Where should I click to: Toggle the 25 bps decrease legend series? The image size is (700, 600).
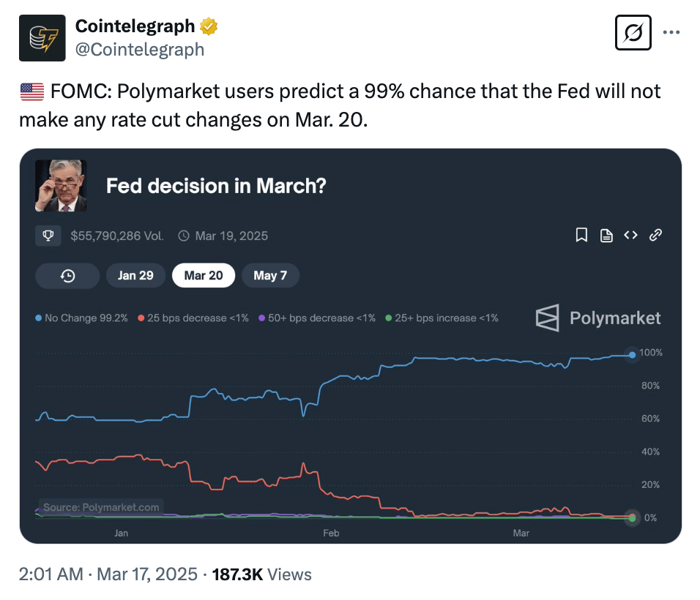pos(193,318)
